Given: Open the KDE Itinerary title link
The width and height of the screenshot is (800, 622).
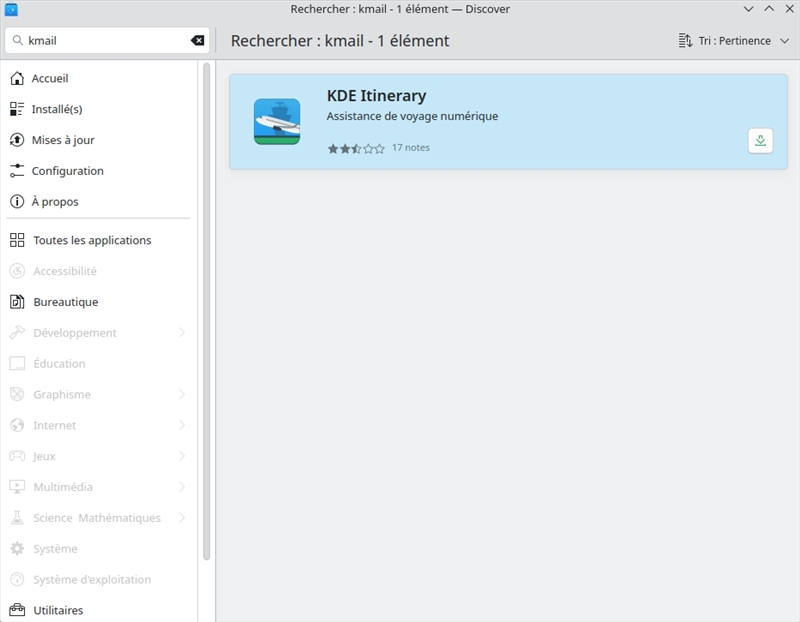Looking at the screenshot, I should point(377,95).
